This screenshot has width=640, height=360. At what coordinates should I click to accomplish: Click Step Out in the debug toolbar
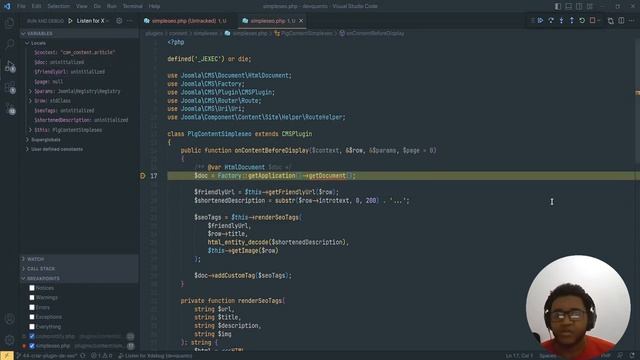coord(571,20)
